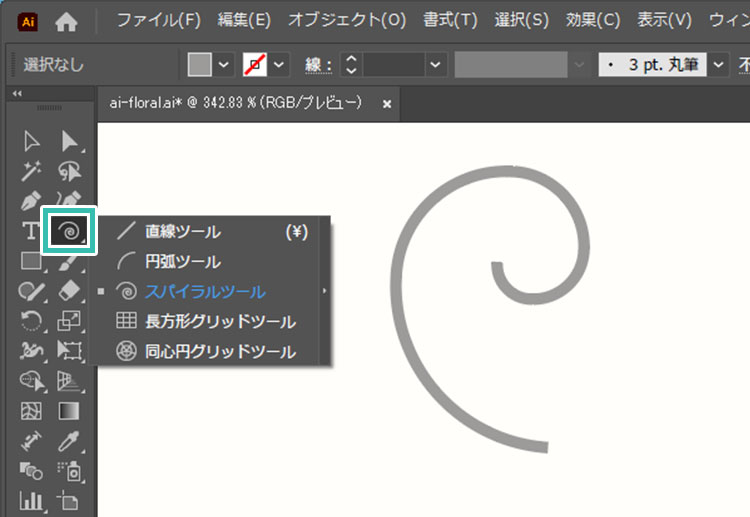Image resolution: width=750 pixels, height=517 pixels.
Task: Select 長方形グリッドツール from the flyout
Action: 220,322
